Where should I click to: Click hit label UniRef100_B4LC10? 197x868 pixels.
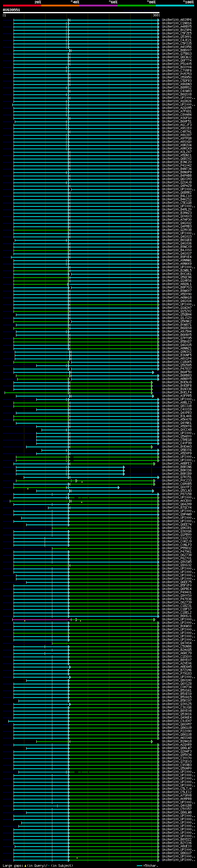[177, 196]
